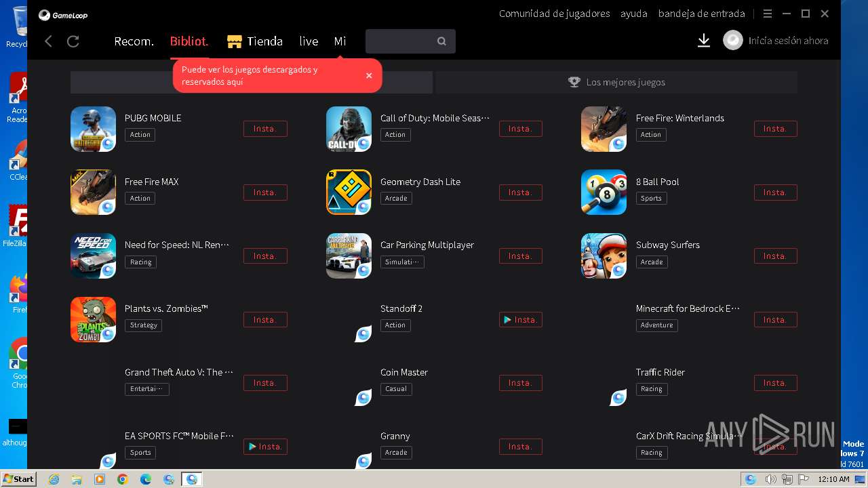Click Strategy tag under Plants vs. Zombies
The image size is (868, 488).
pyautogui.click(x=144, y=325)
